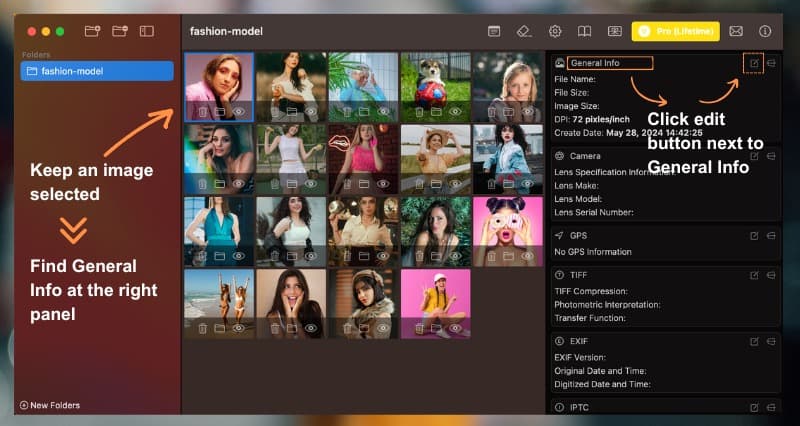The width and height of the screenshot is (800, 426).
Task: Open the mail envelope icon
Action: click(736, 32)
